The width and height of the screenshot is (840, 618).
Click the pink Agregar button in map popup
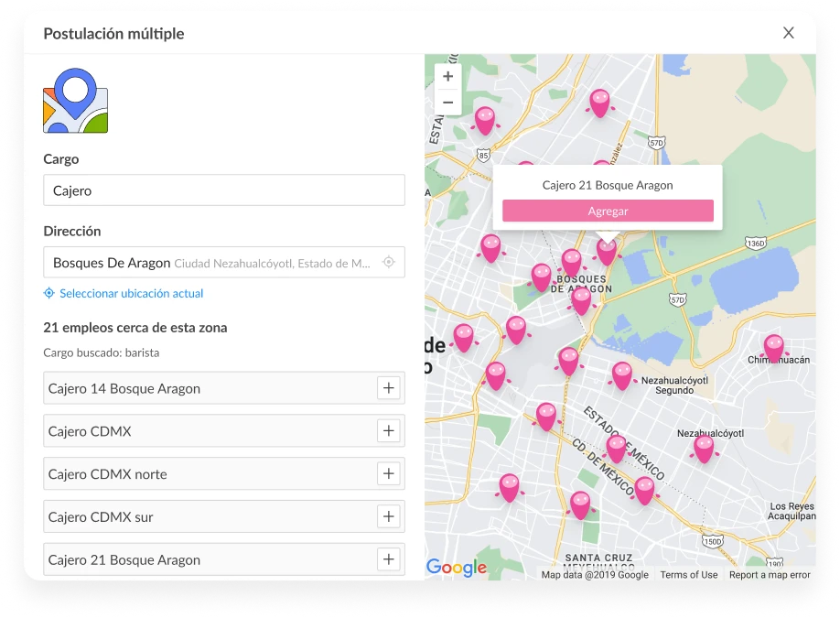[x=608, y=211]
